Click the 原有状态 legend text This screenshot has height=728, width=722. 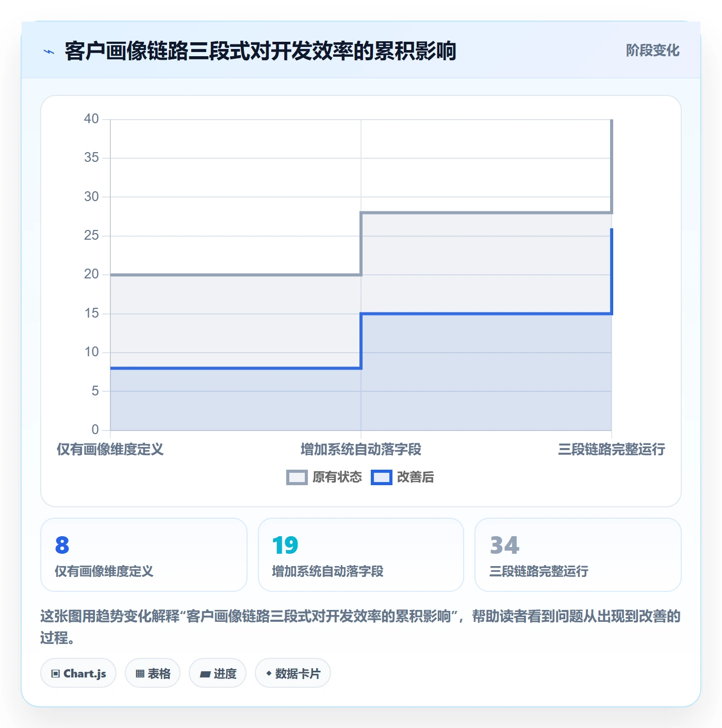[337, 477]
